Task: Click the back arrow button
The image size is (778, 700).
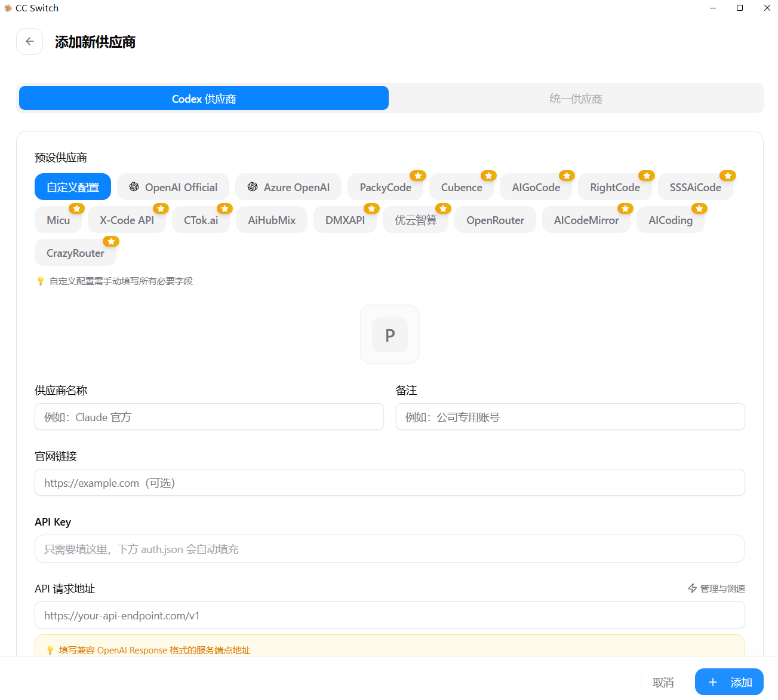Action: point(29,42)
